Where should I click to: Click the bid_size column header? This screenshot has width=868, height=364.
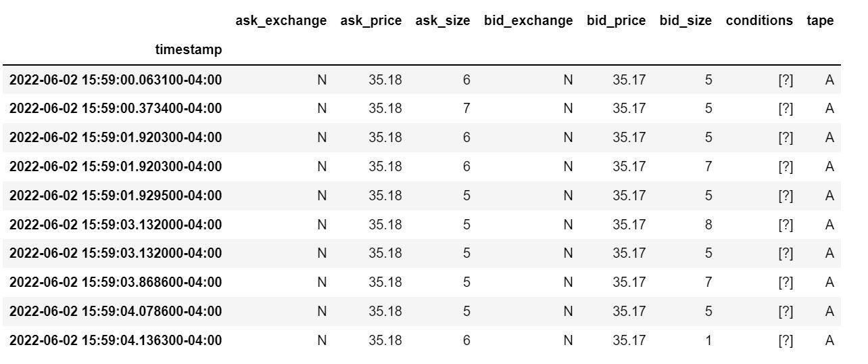tap(685, 20)
